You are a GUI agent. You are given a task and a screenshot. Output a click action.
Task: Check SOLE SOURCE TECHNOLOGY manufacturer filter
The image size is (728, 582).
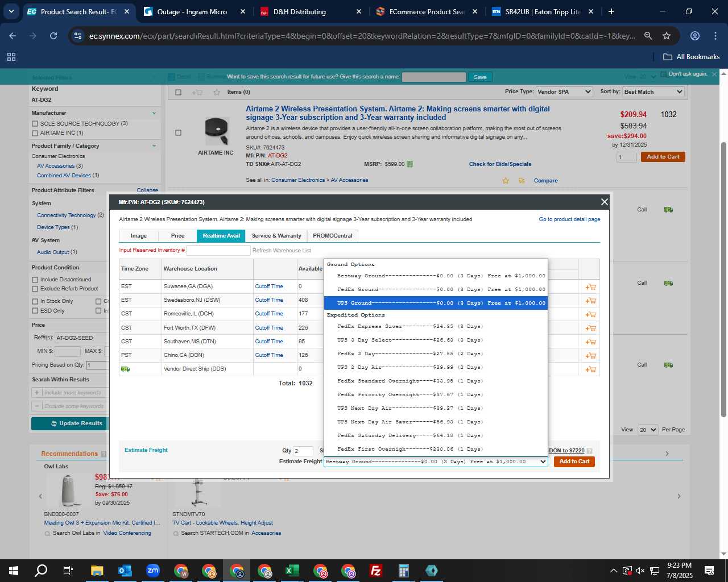pyautogui.click(x=35, y=124)
